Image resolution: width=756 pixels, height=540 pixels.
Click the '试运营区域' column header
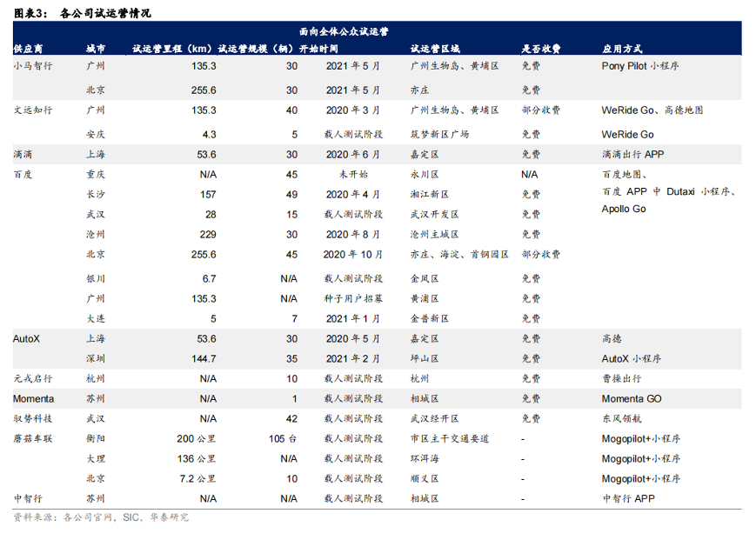[435, 49]
